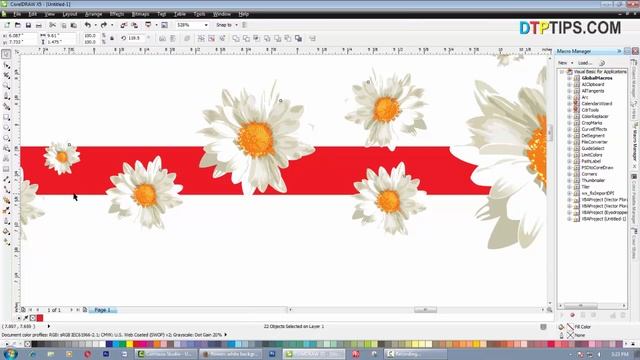Open the Bitmaps menu

pos(140,14)
